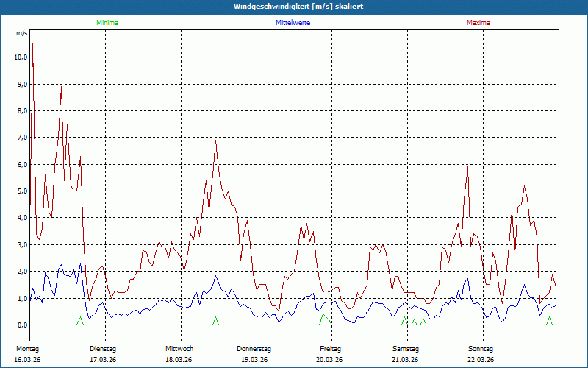588x368 pixels.
Task: Select the date 16.03.26 on the x-axis
Action: point(26,359)
